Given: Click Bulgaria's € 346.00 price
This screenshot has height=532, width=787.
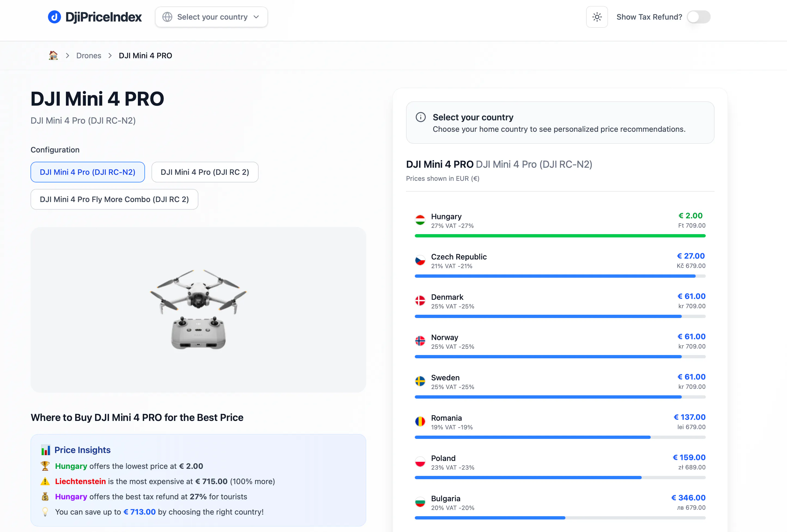Looking at the screenshot, I should (x=688, y=497).
